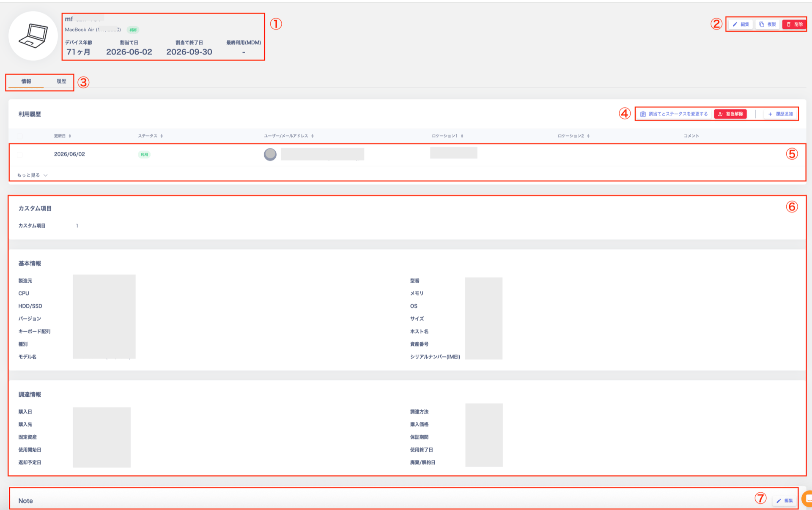Switch to the 履歴 tab
Image resolution: width=812 pixels, height=510 pixels.
pyautogui.click(x=61, y=81)
